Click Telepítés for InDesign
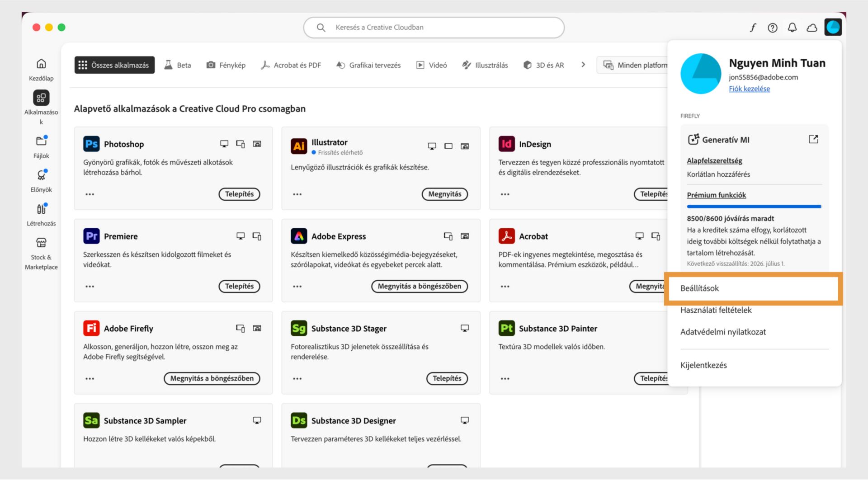 pyautogui.click(x=651, y=194)
